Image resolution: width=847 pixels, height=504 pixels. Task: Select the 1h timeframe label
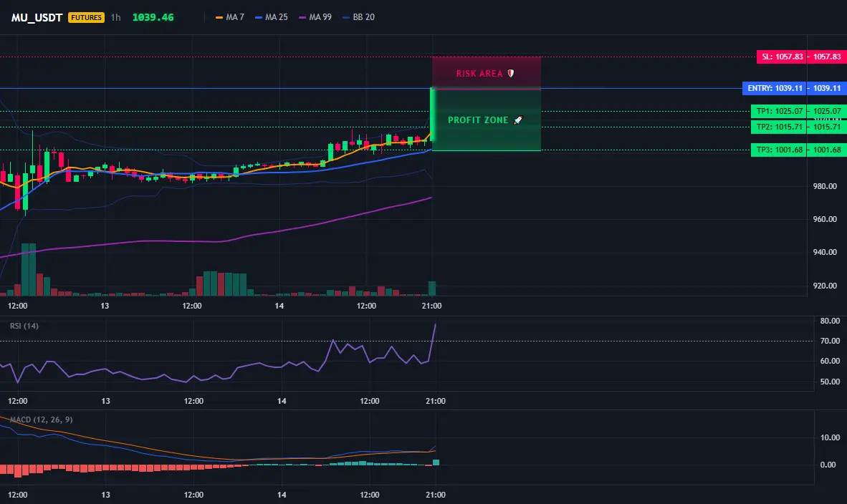[x=115, y=17]
